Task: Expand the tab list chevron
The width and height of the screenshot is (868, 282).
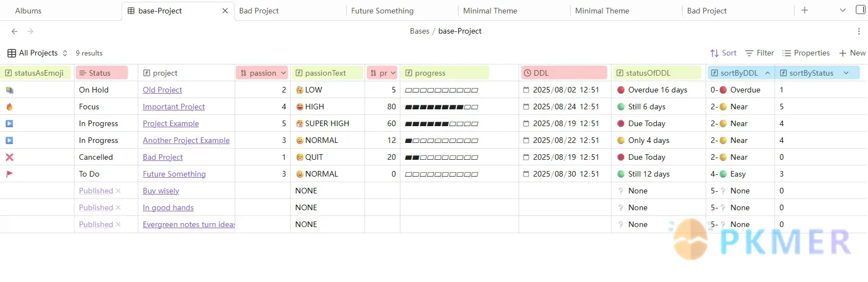Action: (x=843, y=10)
